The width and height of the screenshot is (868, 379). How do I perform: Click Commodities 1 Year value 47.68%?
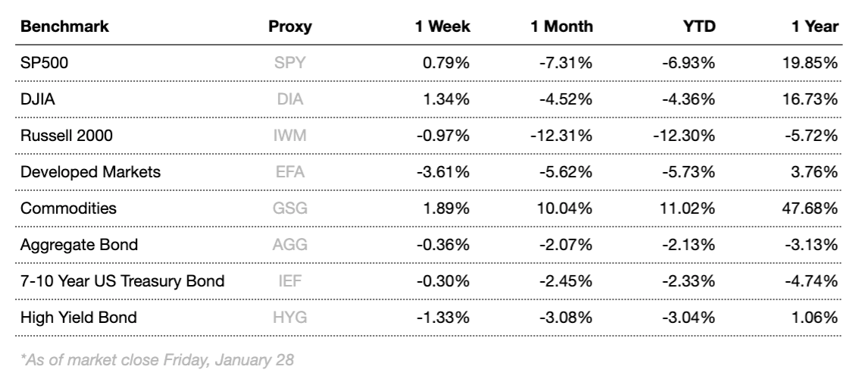click(810, 208)
